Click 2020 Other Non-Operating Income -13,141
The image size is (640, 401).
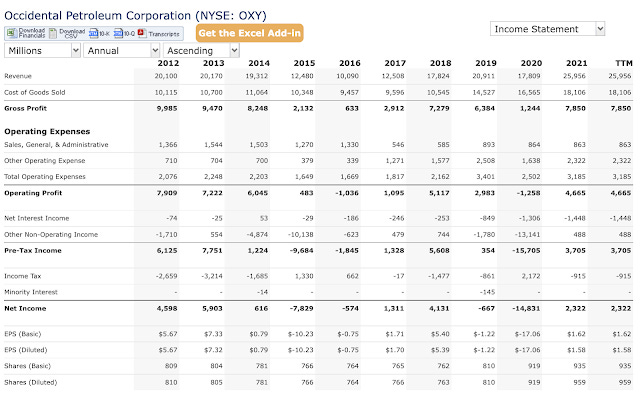point(527,235)
